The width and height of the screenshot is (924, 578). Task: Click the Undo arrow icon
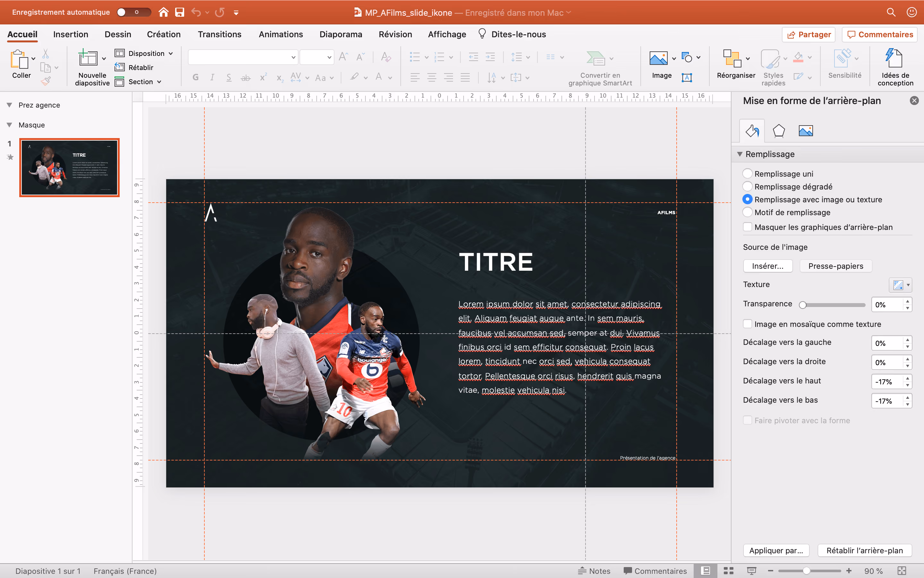[x=196, y=12]
